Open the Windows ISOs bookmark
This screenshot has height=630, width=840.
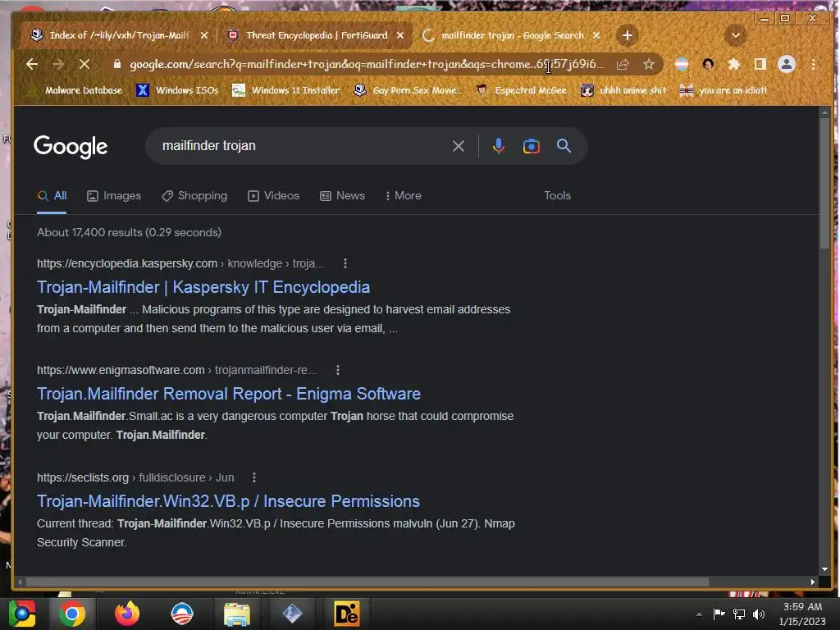click(x=177, y=90)
